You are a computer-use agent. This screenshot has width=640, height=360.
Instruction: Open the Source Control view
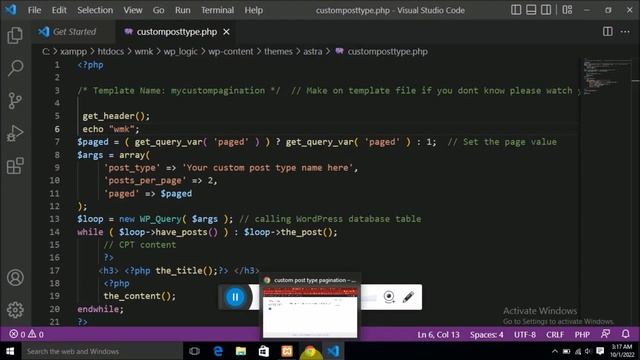(x=15, y=101)
